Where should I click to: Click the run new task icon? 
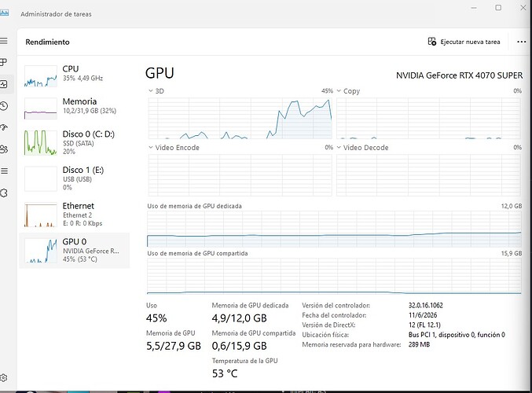(x=432, y=42)
